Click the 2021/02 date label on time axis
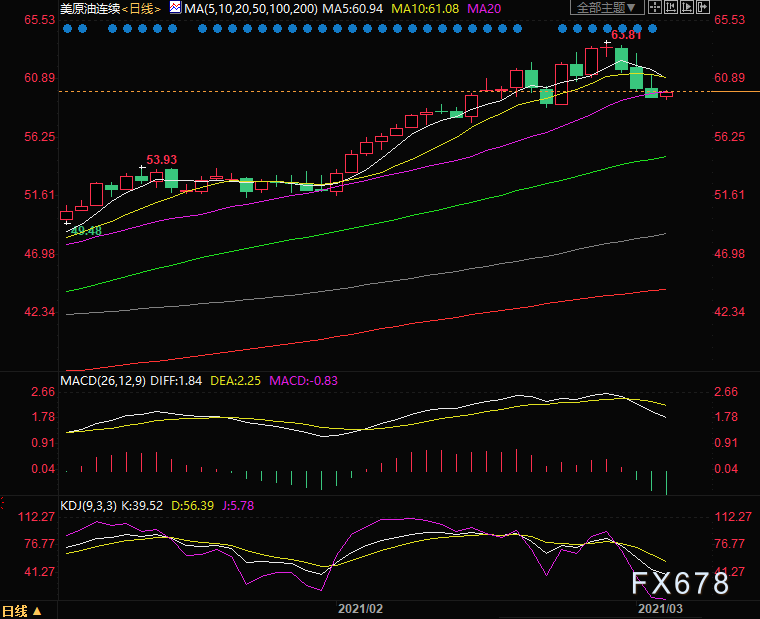760x619 pixels. pyautogui.click(x=360, y=608)
